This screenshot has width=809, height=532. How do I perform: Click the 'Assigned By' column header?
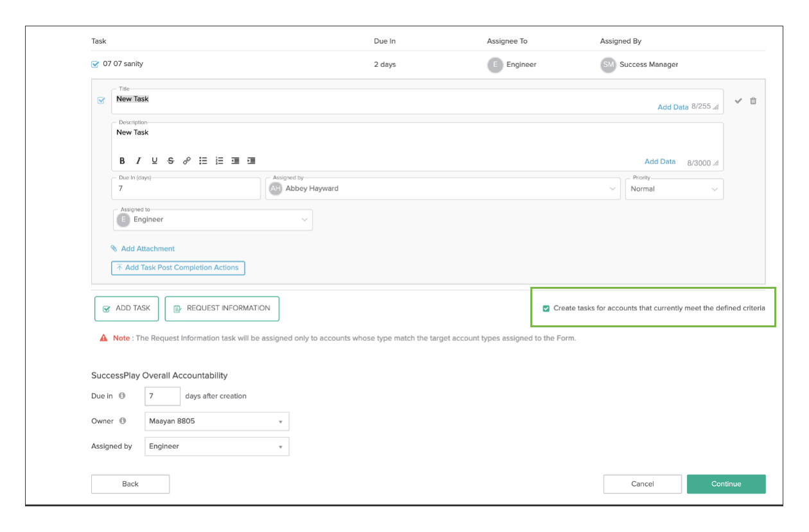click(621, 41)
